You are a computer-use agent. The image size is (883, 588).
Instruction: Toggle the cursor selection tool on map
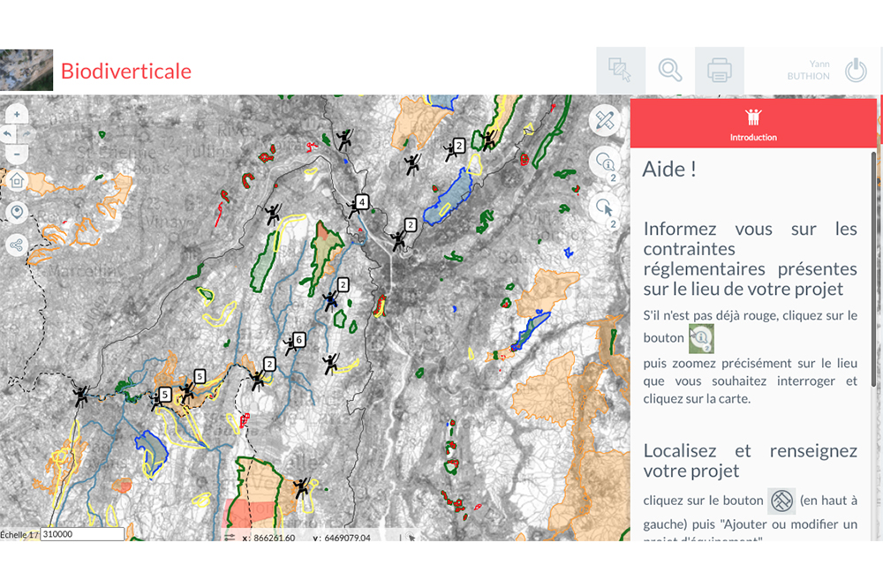[x=605, y=208]
